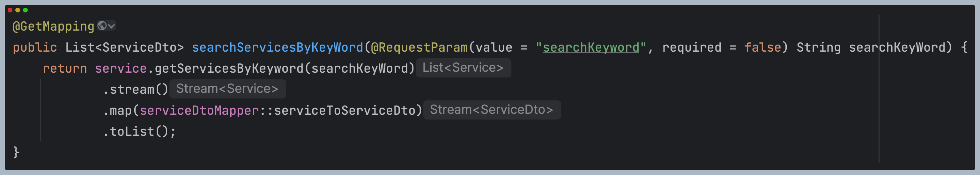Expand the chevron next to the globe icon
This screenshot has height=175, width=980.
(111, 26)
